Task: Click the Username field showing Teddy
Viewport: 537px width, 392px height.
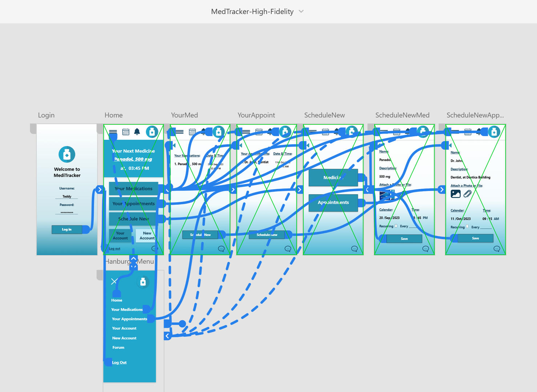Action: click(x=67, y=196)
